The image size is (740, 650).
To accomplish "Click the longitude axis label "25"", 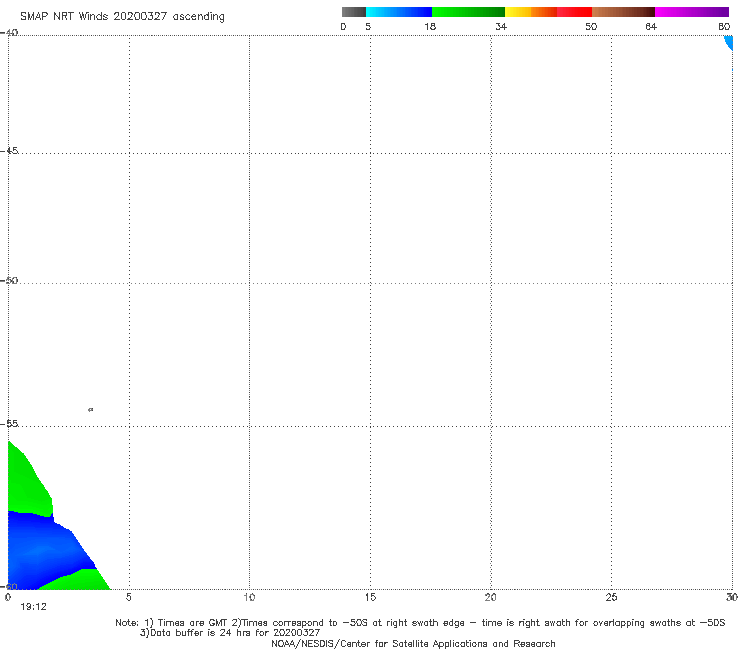I will pos(611,597).
